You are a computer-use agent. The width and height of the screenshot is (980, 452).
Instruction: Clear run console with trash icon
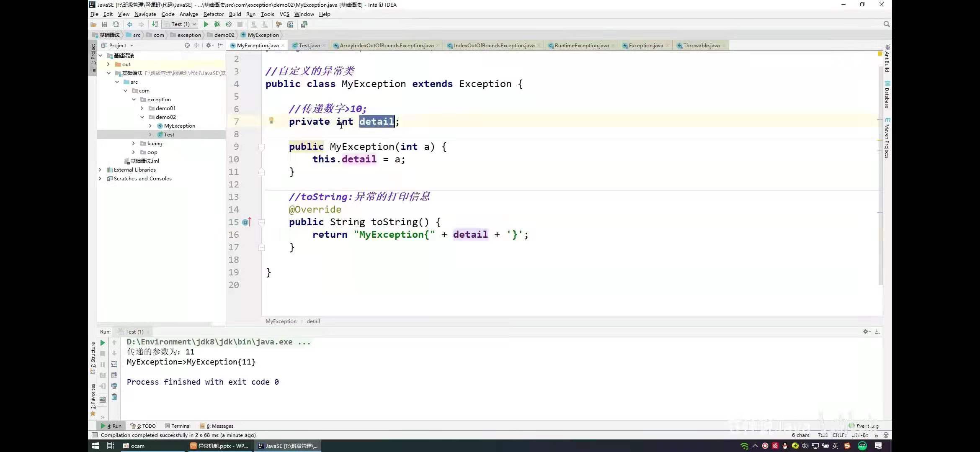point(114,397)
